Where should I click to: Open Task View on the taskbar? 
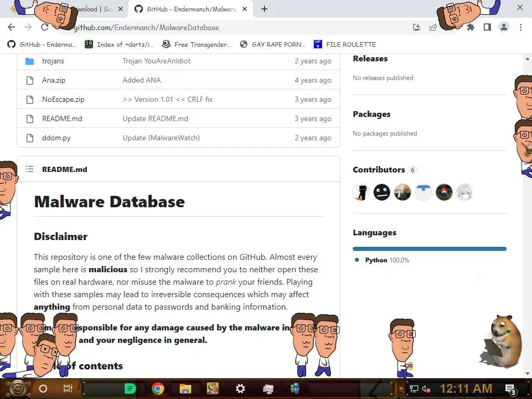(x=68, y=389)
